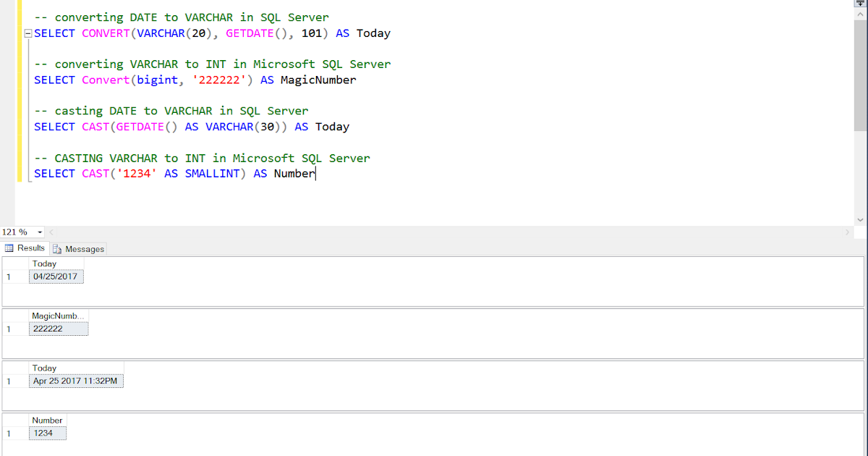Click the results grid icon on the Results tab
The height and width of the screenshot is (456, 868).
tap(10, 248)
